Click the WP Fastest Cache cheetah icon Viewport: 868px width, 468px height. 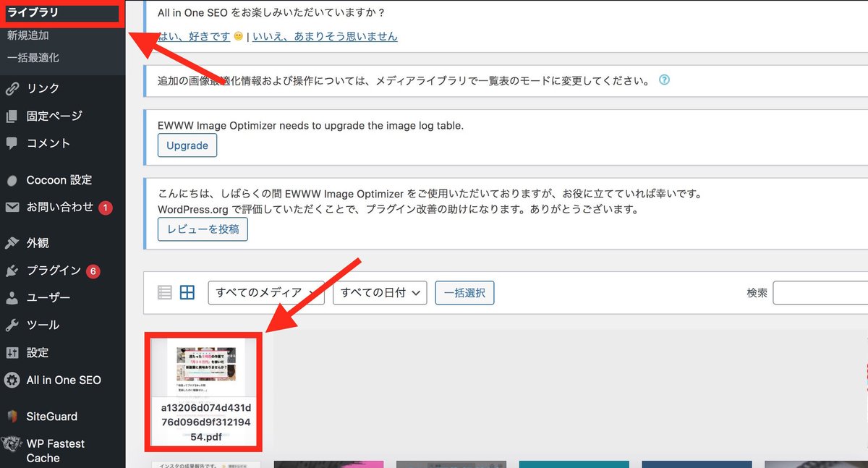(x=12, y=446)
